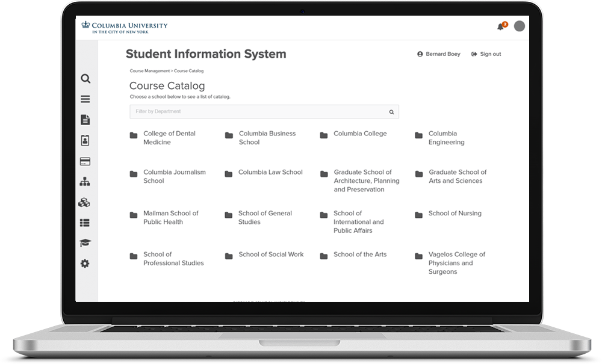Image resolution: width=602 pixels, height=364 pixels.
Task: Open the document icon in sidebar
Action: (x=85, y=120)
